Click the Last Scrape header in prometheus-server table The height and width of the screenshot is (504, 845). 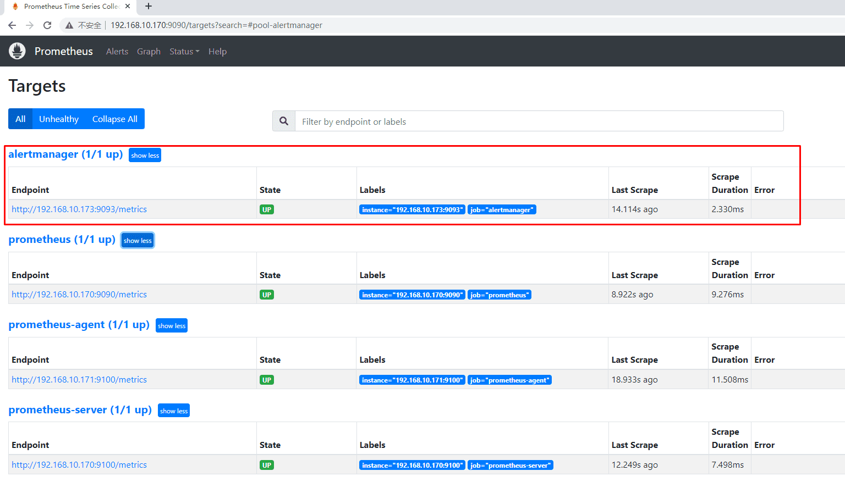(x=635, y=445)
